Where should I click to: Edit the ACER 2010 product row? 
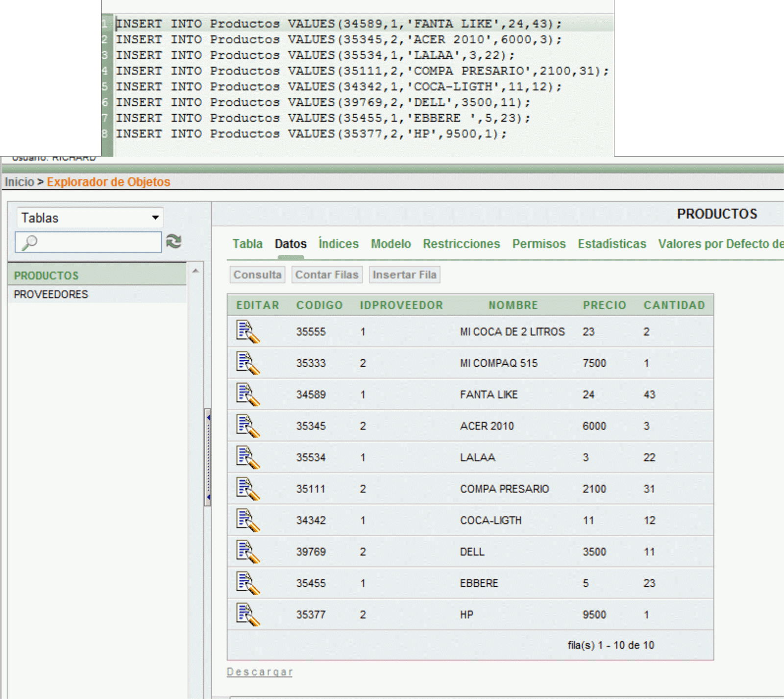pyautogui.click(x=248, y=426)
